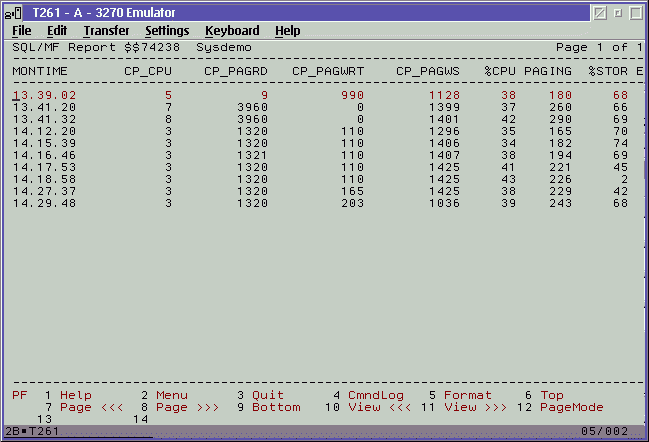Open the File menu

22,31
